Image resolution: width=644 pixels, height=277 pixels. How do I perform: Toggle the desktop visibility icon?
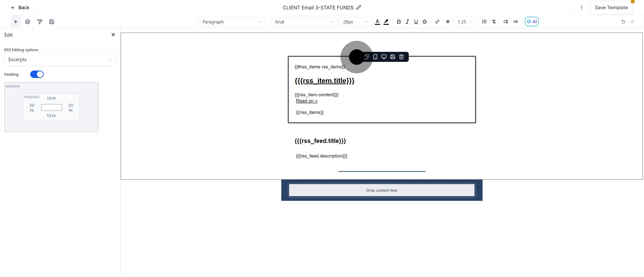point(384,57)
